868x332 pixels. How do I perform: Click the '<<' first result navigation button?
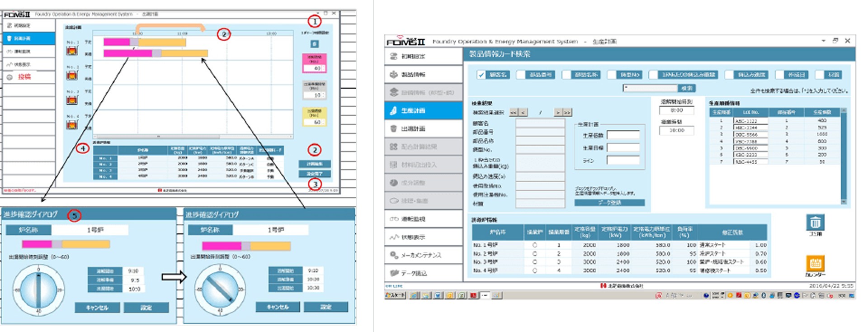click(x=514, y=112)
